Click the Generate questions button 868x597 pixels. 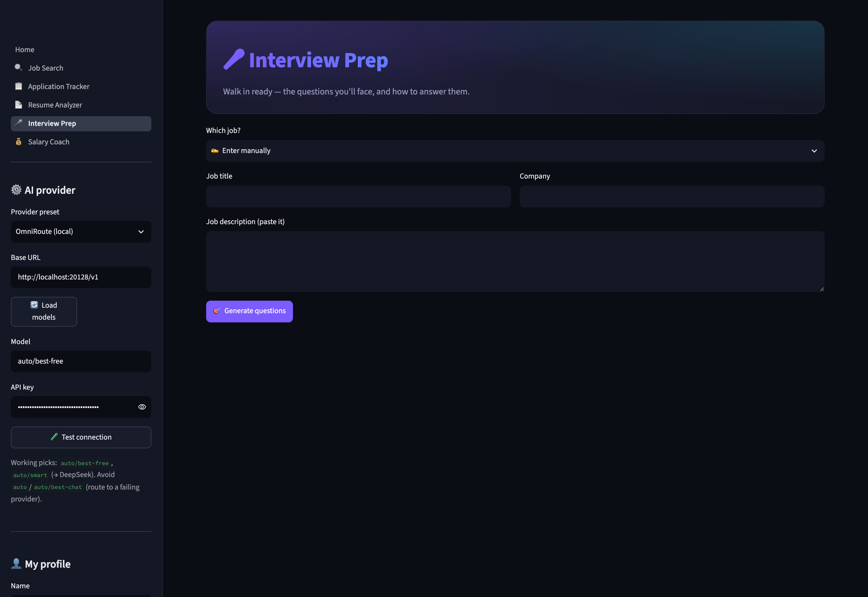(249, 311)
